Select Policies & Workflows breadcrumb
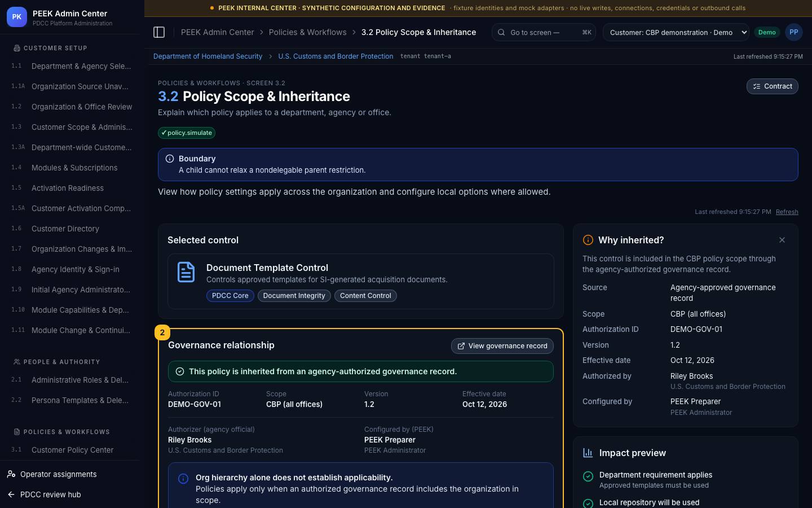The image size is (812, 508). (308, 32)
